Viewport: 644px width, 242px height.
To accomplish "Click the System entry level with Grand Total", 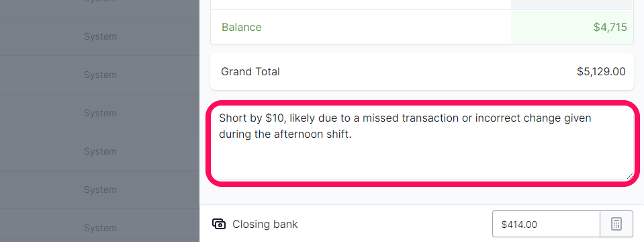I will 100,75.
